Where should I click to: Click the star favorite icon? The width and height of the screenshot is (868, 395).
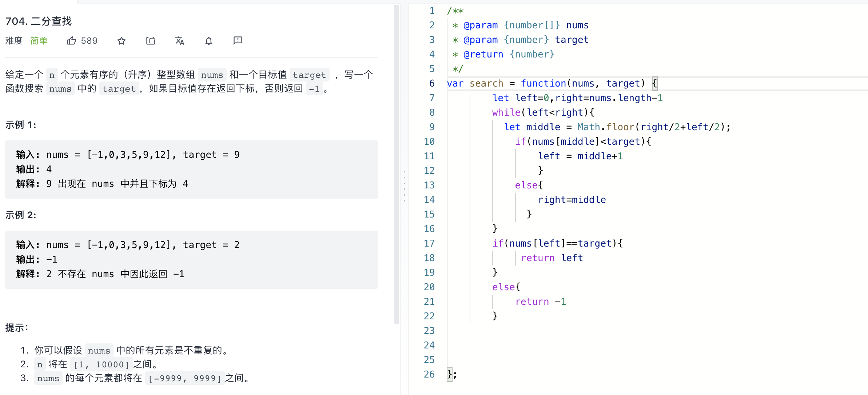[x=122, y=41]
